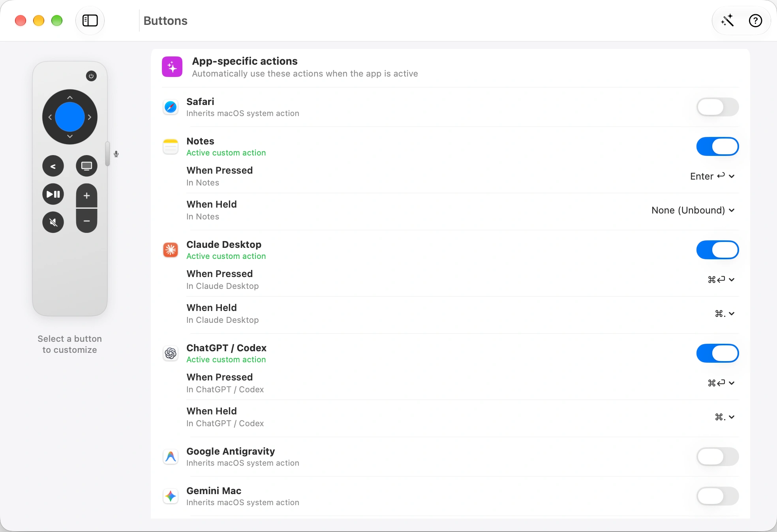Select the volume down minus button on remote
The height and width of the screenshot is (532, 777).
pyautogui.click(x=86, y=221)
